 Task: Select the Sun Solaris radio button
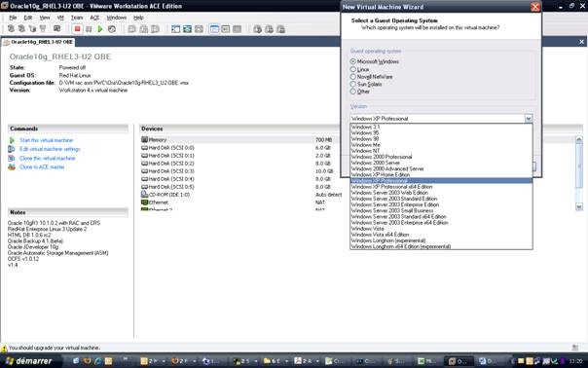[x=352, y=84]
